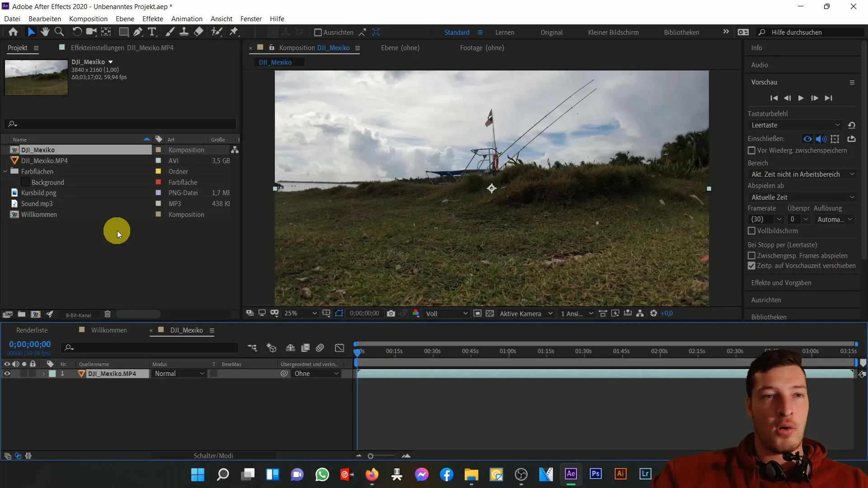Toggle video inclusion eye in preview panel
The width and height of the screenshot is (868, 488).
pyautogui.click(x=807, y=139)
